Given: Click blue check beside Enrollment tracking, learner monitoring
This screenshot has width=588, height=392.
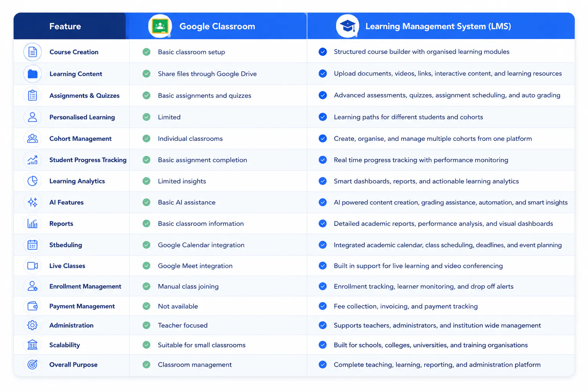Looking at the screenshot, I should coord(323,286).
